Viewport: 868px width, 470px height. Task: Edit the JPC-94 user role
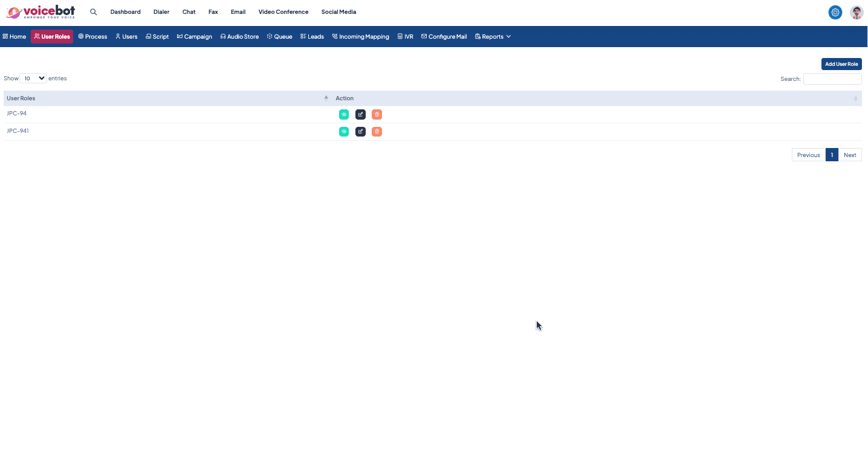pos(360,115)
